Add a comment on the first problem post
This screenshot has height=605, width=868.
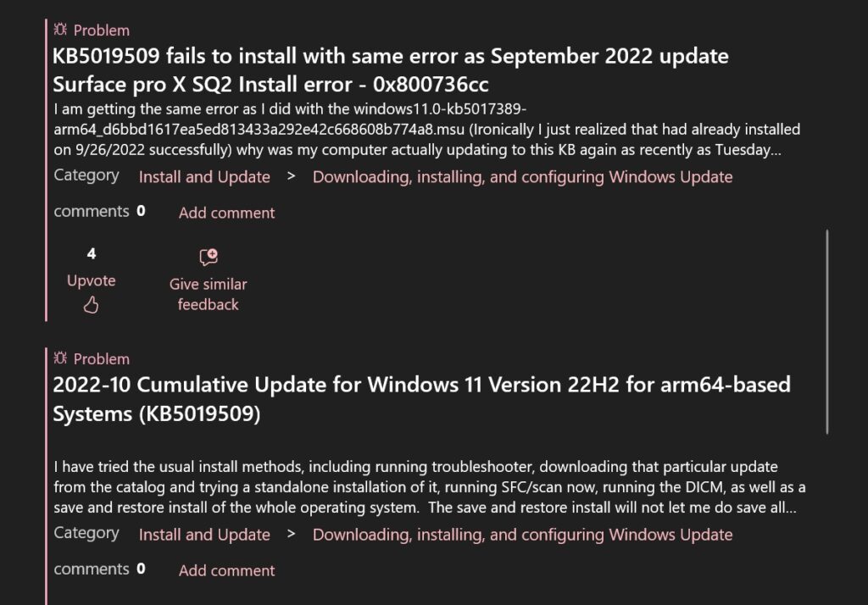point(225,213)
